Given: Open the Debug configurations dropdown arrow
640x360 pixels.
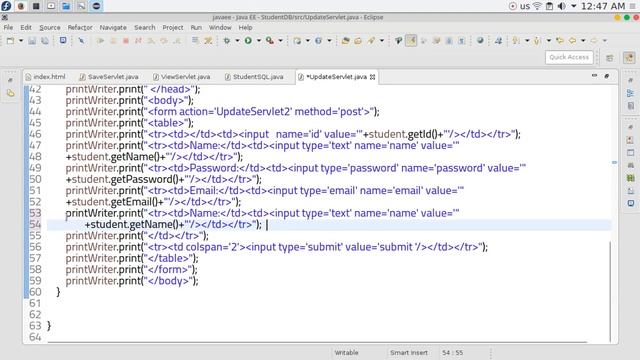Looking at the screenshot, I should (x=237, y=40).
